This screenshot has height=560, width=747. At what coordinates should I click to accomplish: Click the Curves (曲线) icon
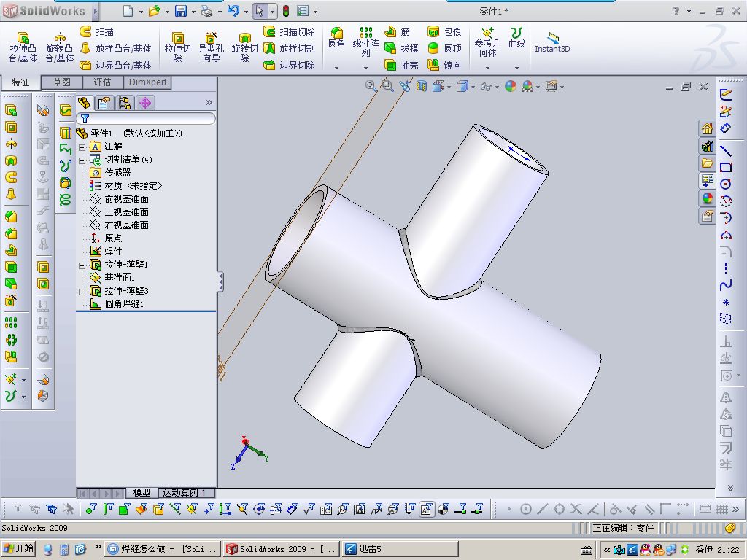(517, 38)
